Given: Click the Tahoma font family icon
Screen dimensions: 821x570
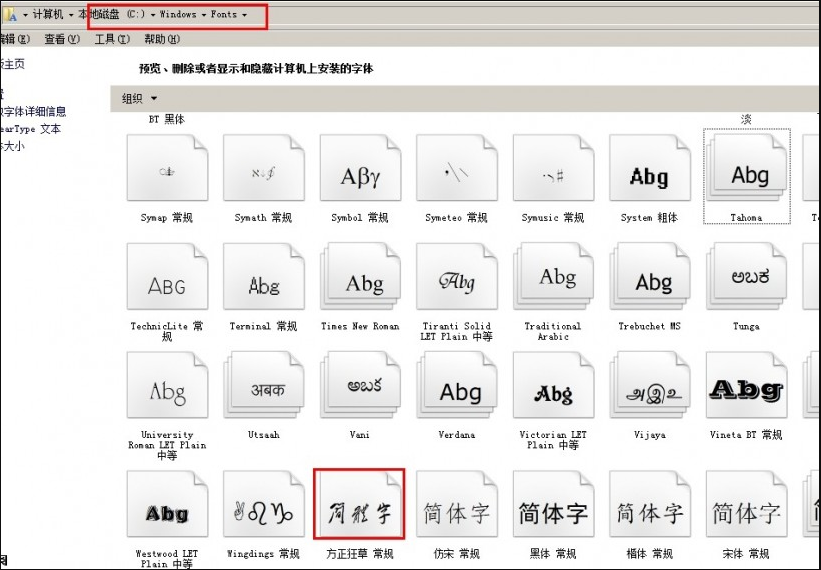Looking at the screenshot, I should 747,167.
